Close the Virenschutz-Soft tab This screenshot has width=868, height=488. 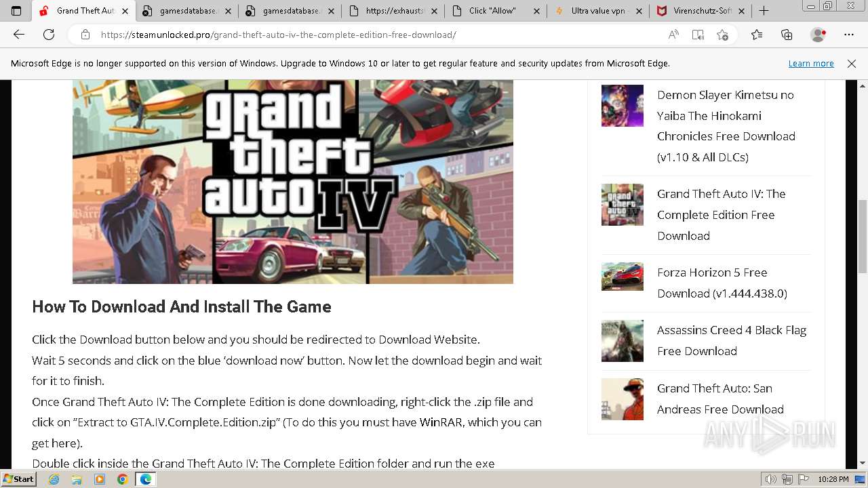742,11
